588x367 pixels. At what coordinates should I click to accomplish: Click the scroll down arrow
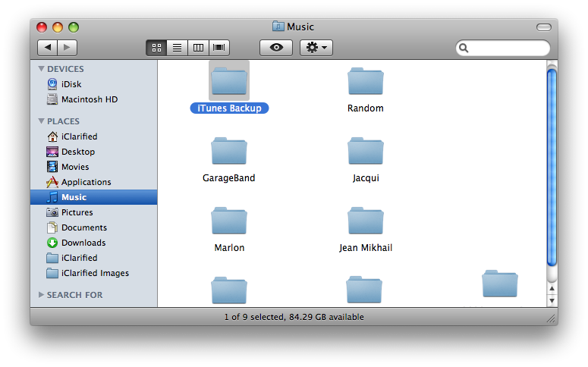coord(552,300)
